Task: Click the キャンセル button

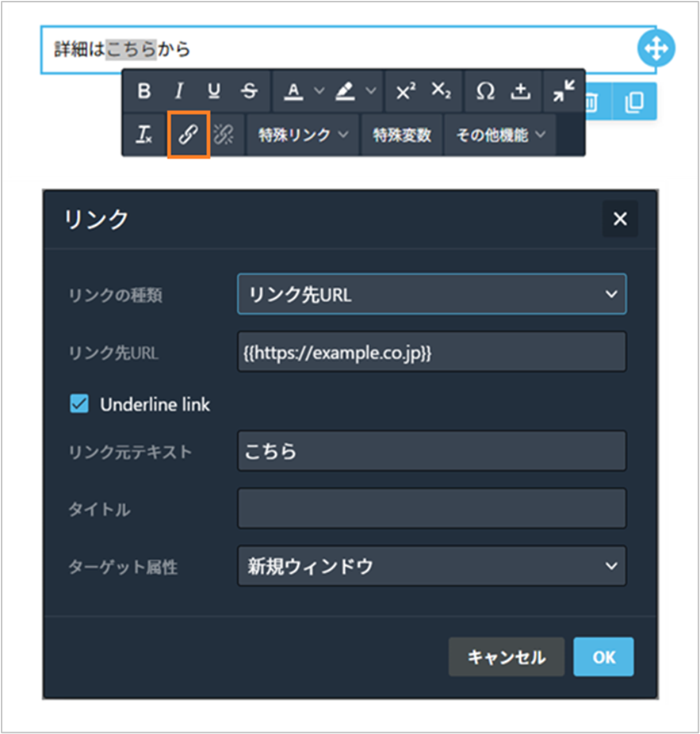Action: [x=507, y=657]
